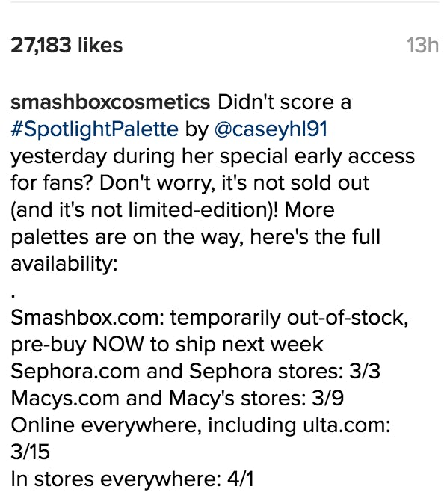Click the ulta.com text in caption
Image resolution: width=447 pixels, height=504 pixels.
click(346, 425)
